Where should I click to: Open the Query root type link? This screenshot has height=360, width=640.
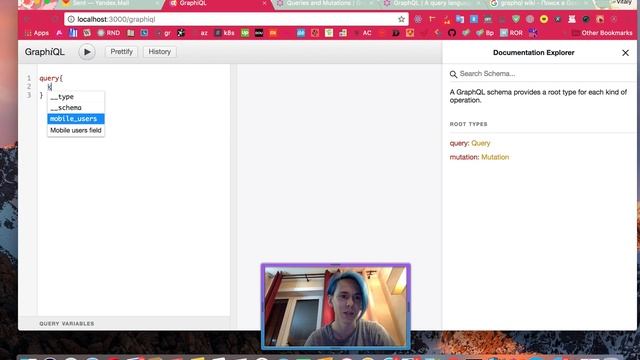pos(480,143)
